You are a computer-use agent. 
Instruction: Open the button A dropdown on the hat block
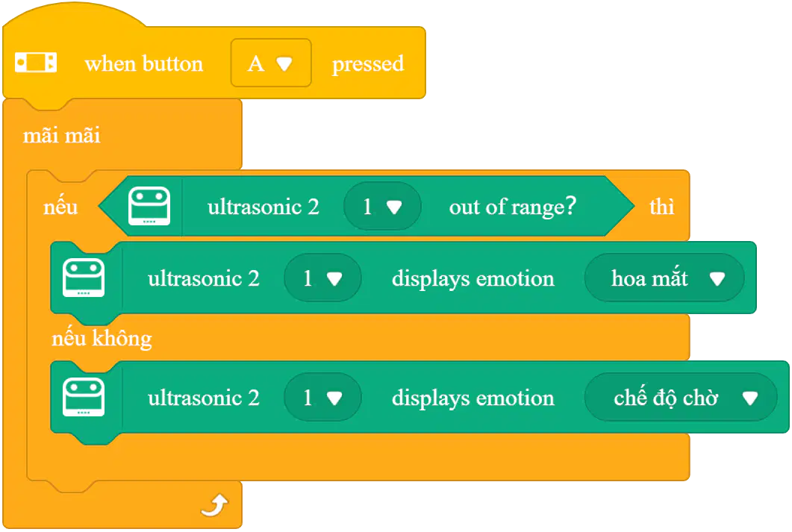coord(271,63)
